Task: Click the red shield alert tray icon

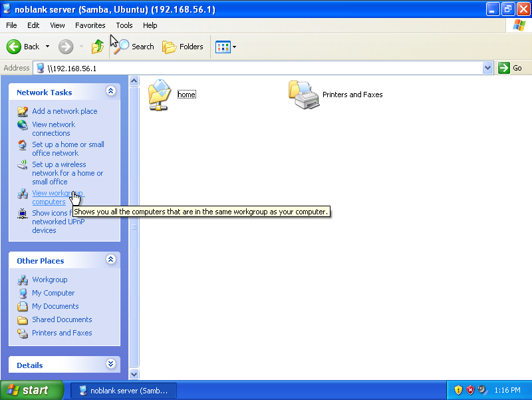Action: point(470,390)
